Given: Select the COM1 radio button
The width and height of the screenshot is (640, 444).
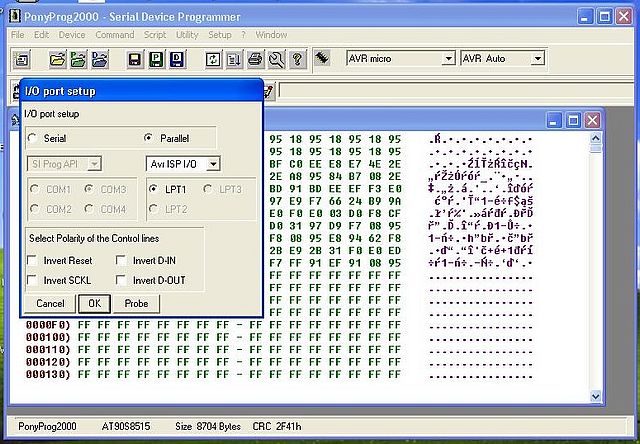Looking at the screenshot, I should [35, 189].
